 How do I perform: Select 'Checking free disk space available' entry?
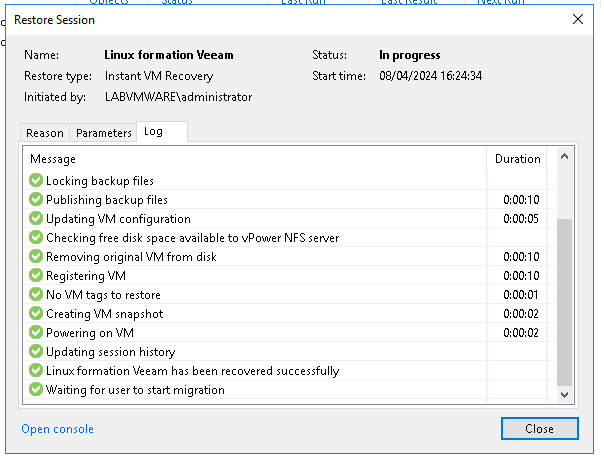click(x=193, y=238)
